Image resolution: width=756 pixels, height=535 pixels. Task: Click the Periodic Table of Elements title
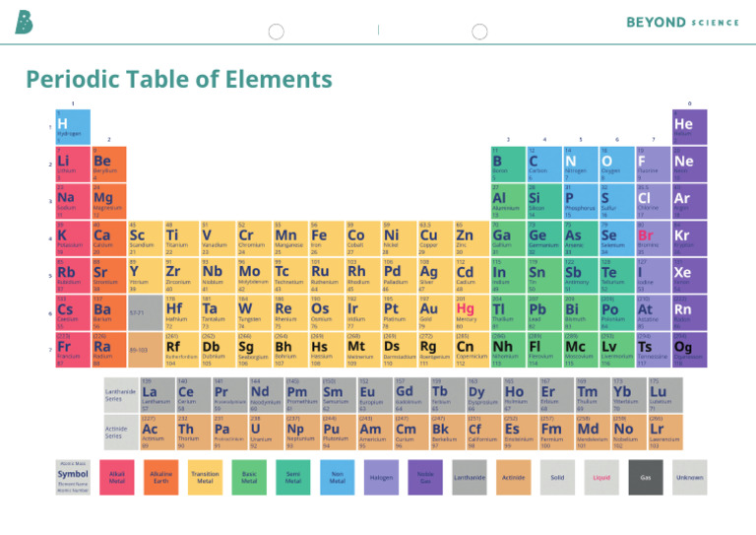179,79
